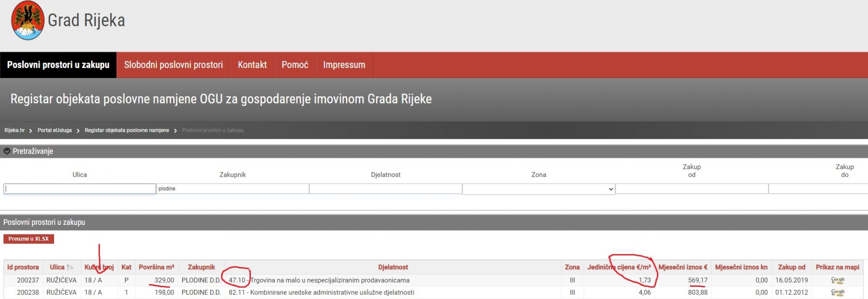Collapse the Pretraživanje panel with the arrow icon
This screenshot has width=868, height=299.
(7, 151)
